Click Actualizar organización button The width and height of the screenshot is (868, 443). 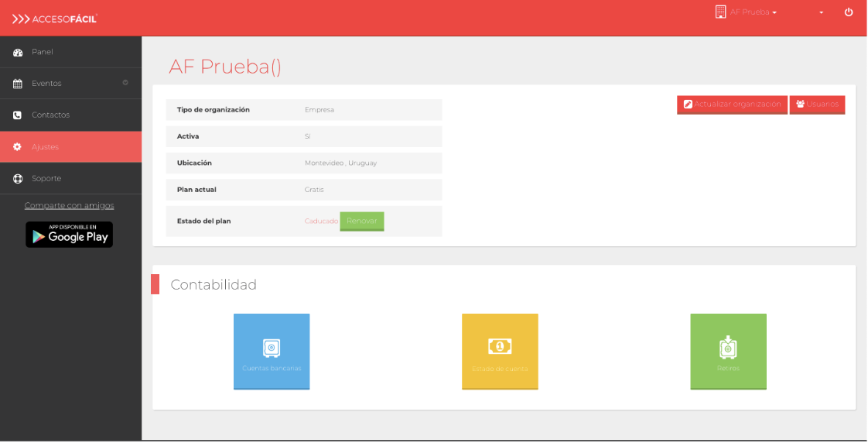[x=732, y=105]
